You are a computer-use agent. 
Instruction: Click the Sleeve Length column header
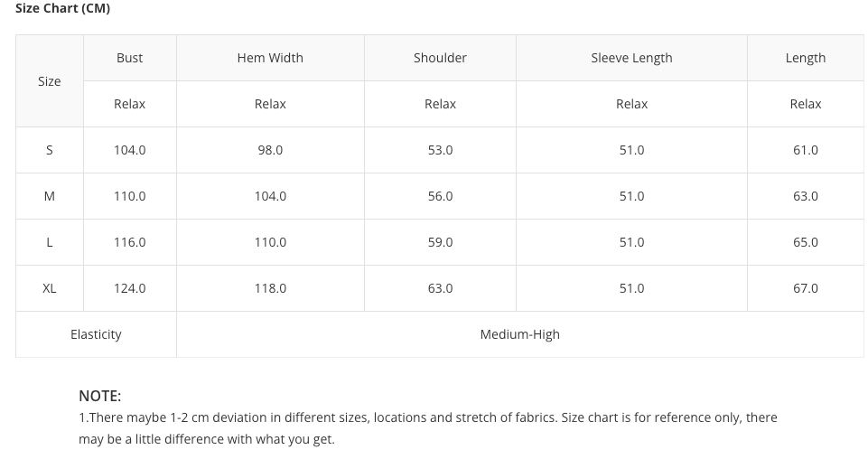point(631,58)
